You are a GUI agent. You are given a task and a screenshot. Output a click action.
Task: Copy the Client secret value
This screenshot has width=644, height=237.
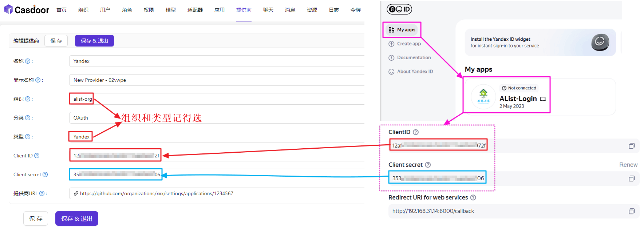(631, 178)
